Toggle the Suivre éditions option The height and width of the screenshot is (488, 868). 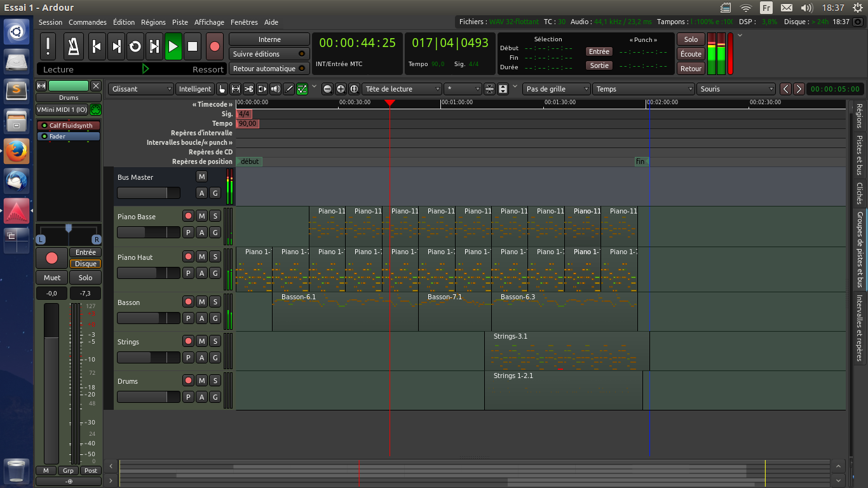click(269, 54)
